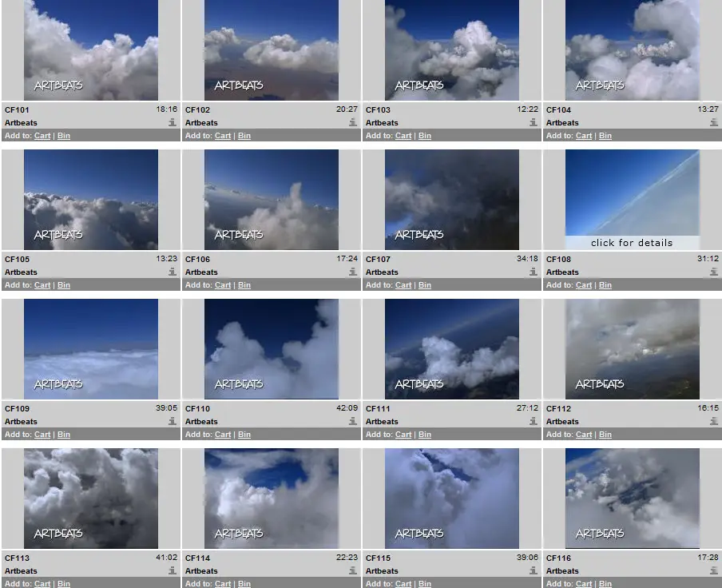Viewport: 722px width, 588px height.
Task: Click the CF115 clip name
Action: (378, 558)
